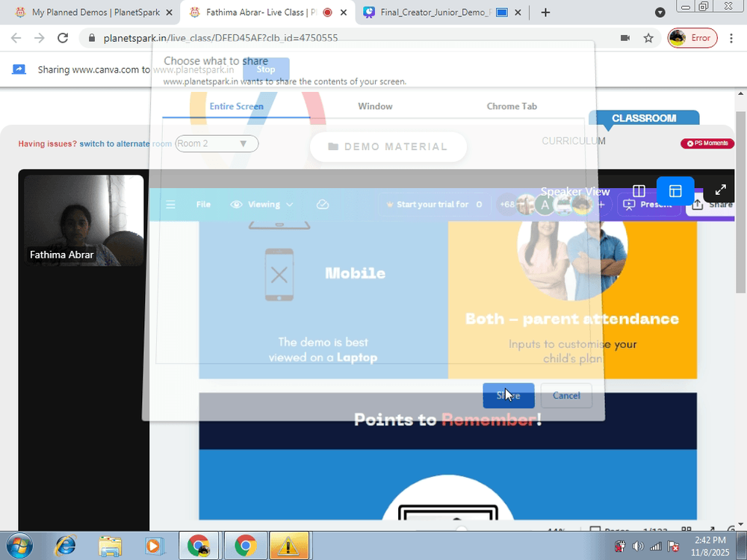
Task: Open the DEMO MATERIAL folder button
Action: [388, 146]
